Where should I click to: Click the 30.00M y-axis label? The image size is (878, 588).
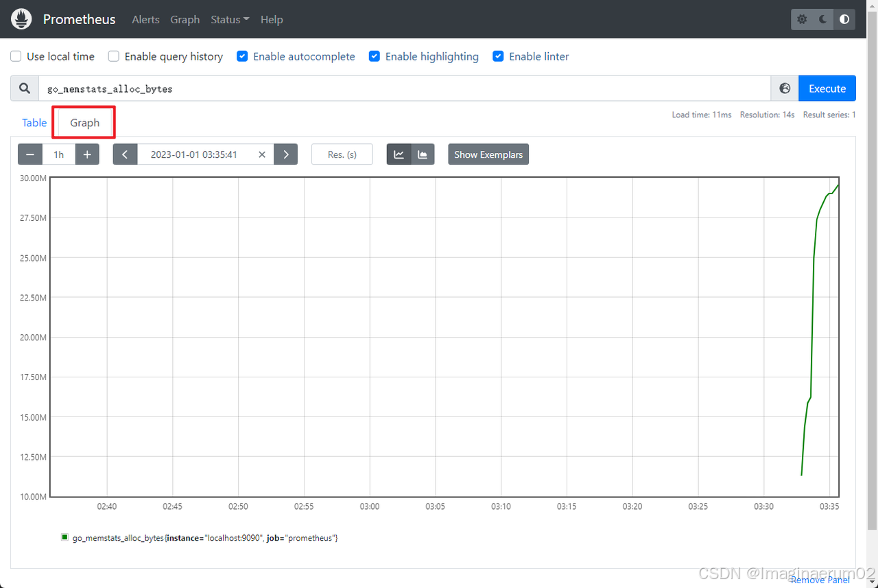coord(33,178)
